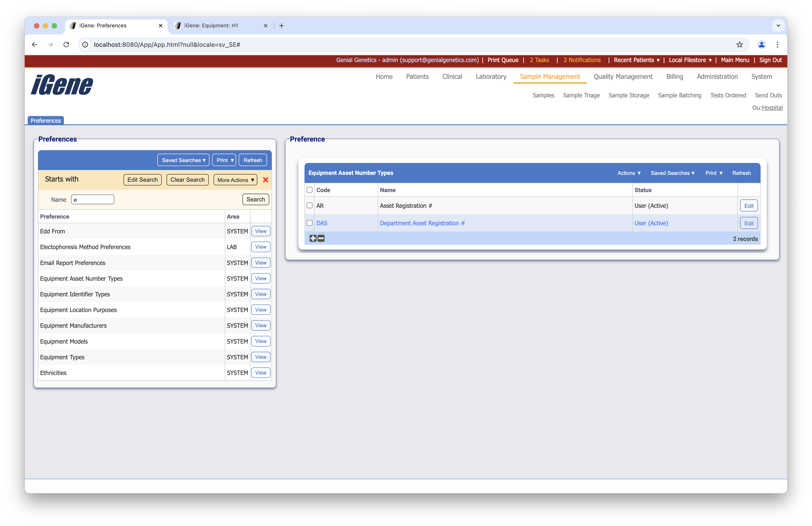Click the Name search input field
This screenshot has height=526, width=812.
pos(92,200)
